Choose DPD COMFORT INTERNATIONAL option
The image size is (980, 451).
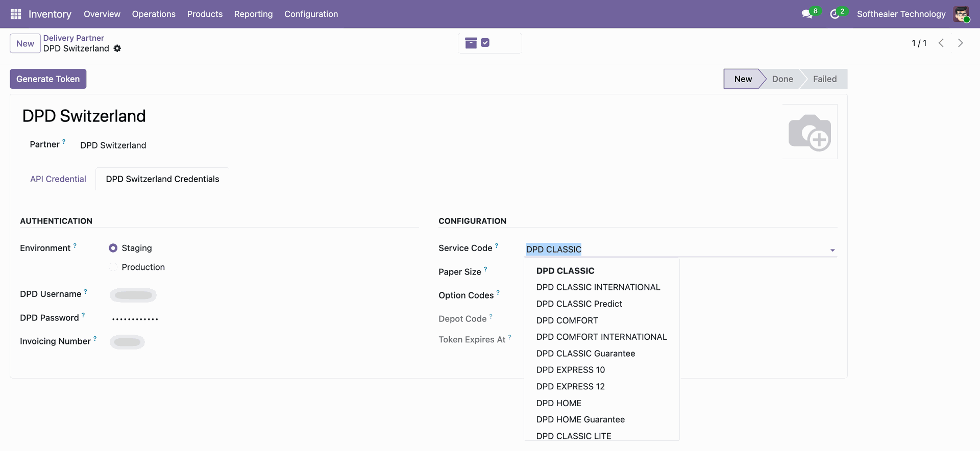coord(601,337)
